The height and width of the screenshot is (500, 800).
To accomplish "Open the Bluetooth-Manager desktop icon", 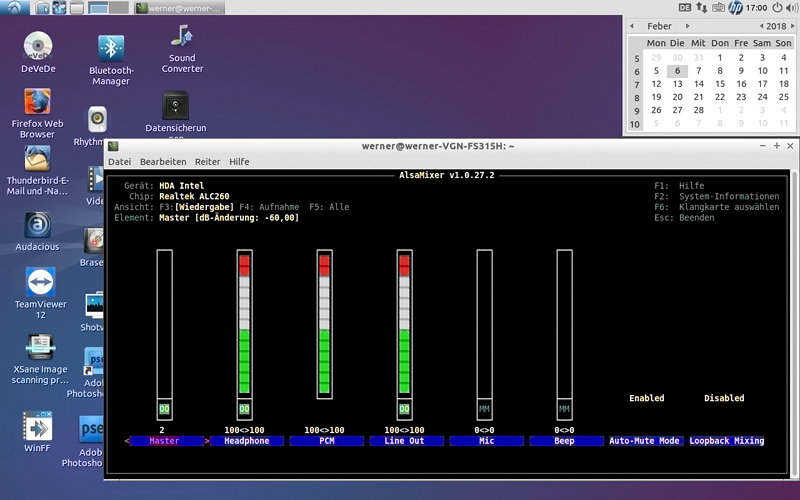I will pyautogui.click(x=111, y=49).
